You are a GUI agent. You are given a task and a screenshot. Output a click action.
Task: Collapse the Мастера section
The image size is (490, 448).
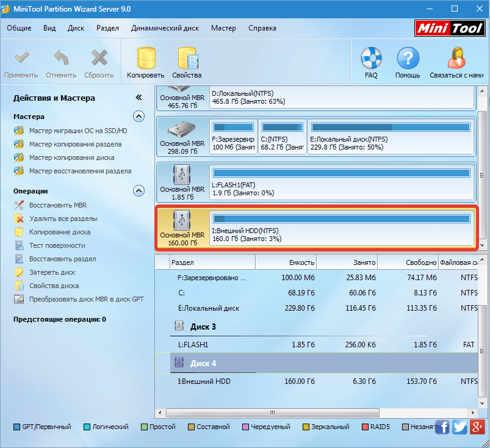(139, 117)
